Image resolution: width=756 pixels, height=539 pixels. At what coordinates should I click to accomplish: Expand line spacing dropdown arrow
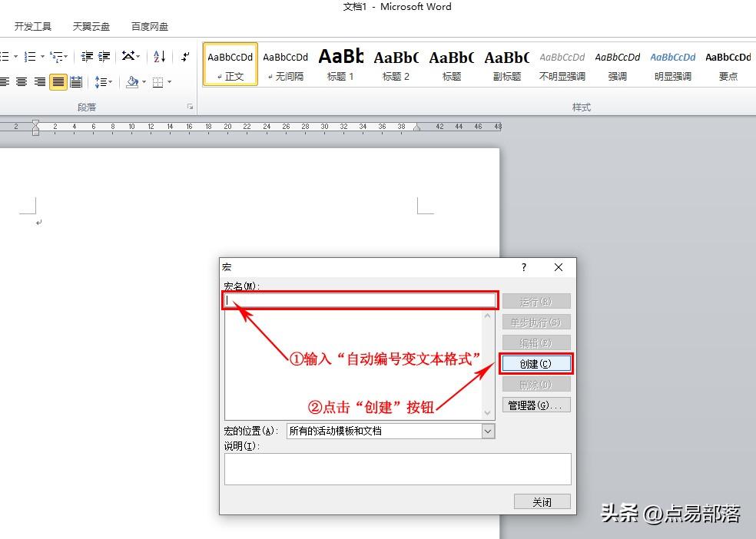[110, 82]
